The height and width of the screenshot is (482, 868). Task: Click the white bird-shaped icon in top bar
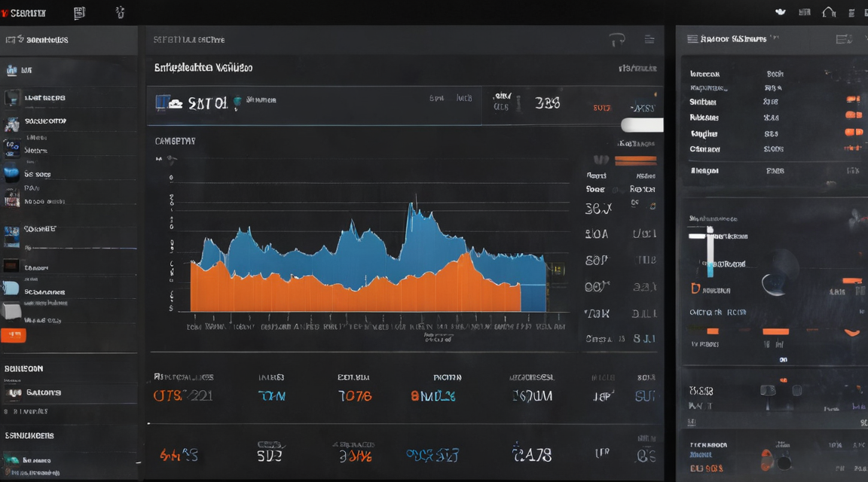pos(781,11)
